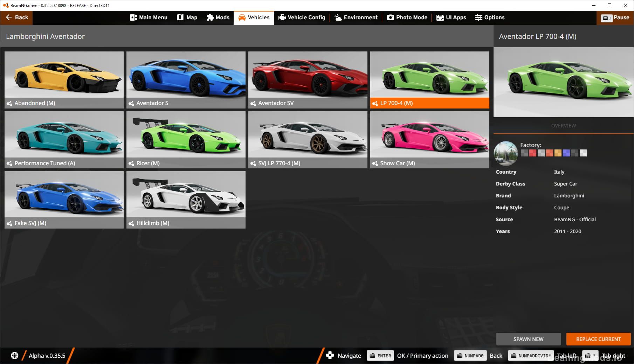Viewport: 634px width, 364px height.
Task: Click the config icon beside Abandoned (M)
Action: click(x=9, y=103)
